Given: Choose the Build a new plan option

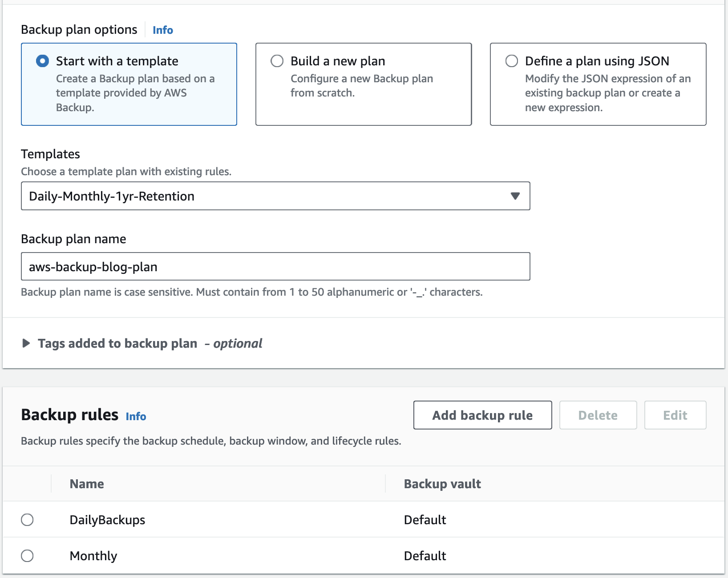Looking at the screenshot, I should point(277,61).
